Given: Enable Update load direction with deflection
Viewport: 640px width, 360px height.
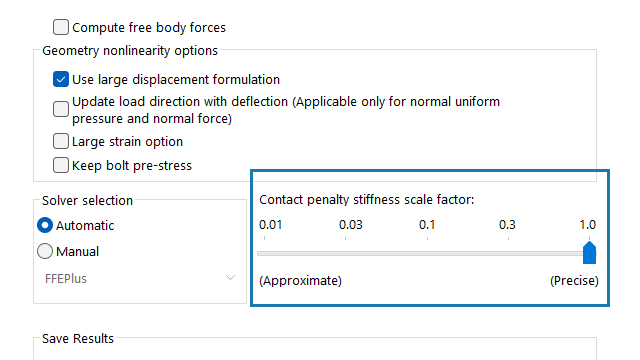Looking at the screenshot, I should 61,109.
